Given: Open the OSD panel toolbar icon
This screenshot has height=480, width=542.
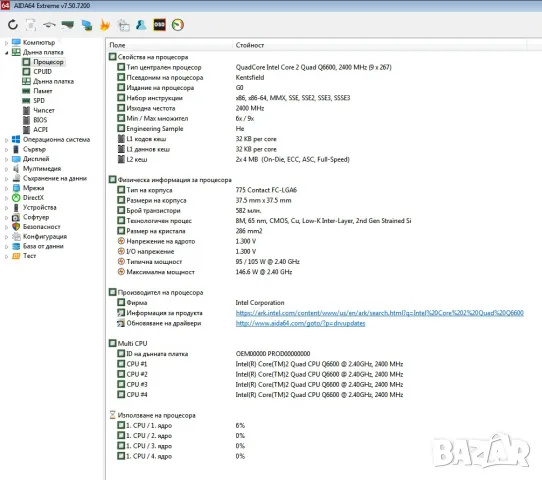Looking at the screenshot, I should click(159, 25).
